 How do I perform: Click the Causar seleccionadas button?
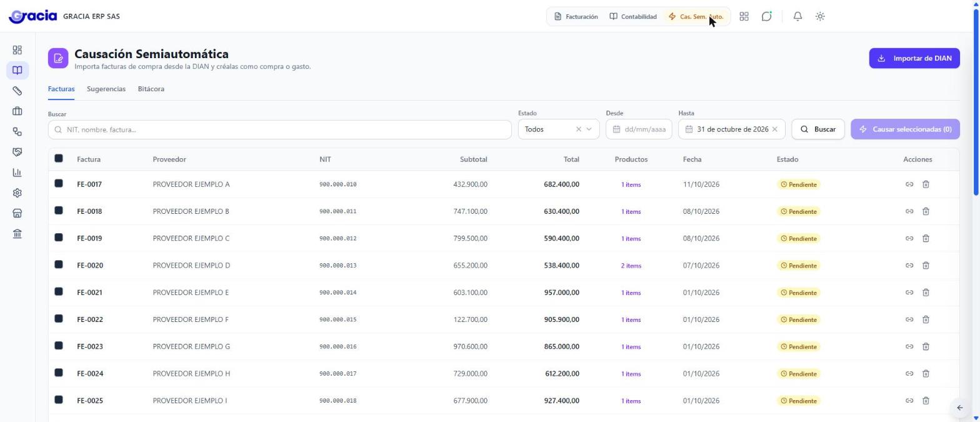coord(905,129)
